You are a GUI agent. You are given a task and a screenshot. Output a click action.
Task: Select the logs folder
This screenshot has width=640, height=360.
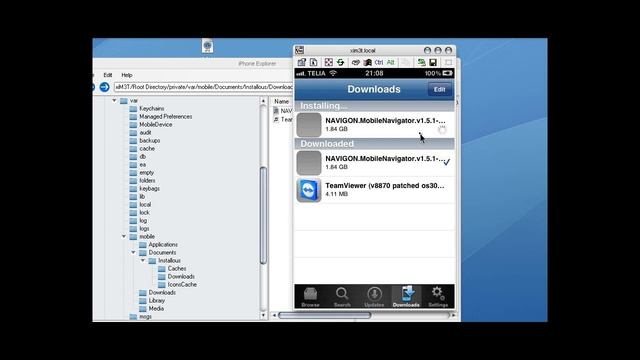140,229
